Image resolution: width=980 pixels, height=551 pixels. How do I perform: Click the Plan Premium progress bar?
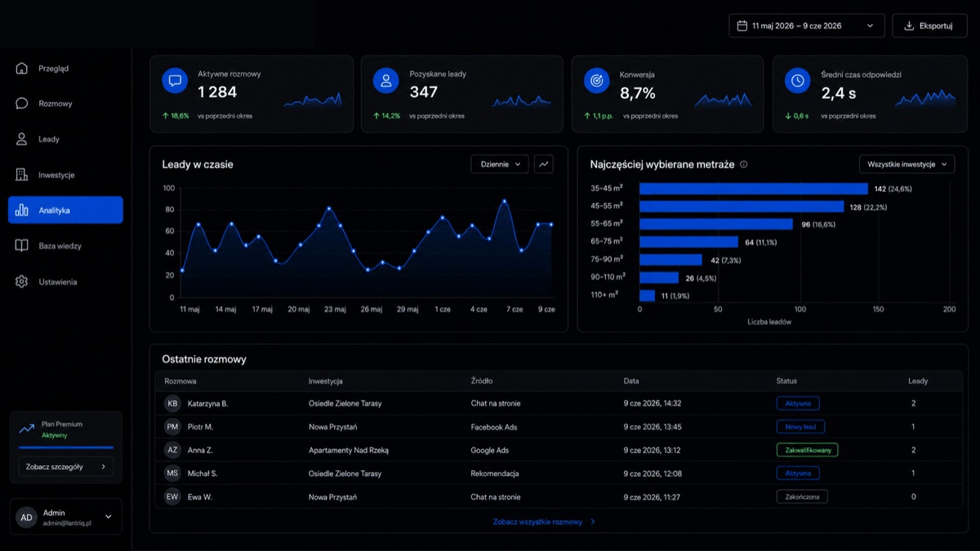tap(65, 447)
